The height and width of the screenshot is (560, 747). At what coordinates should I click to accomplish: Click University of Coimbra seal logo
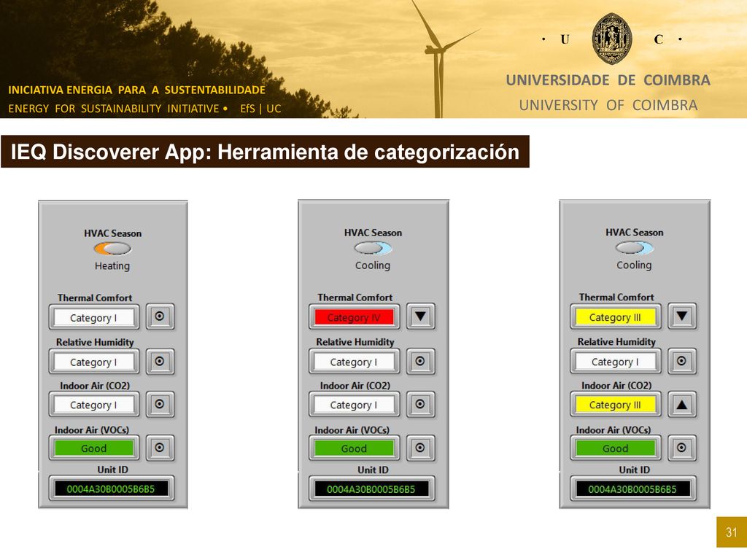tap(612, 39)
